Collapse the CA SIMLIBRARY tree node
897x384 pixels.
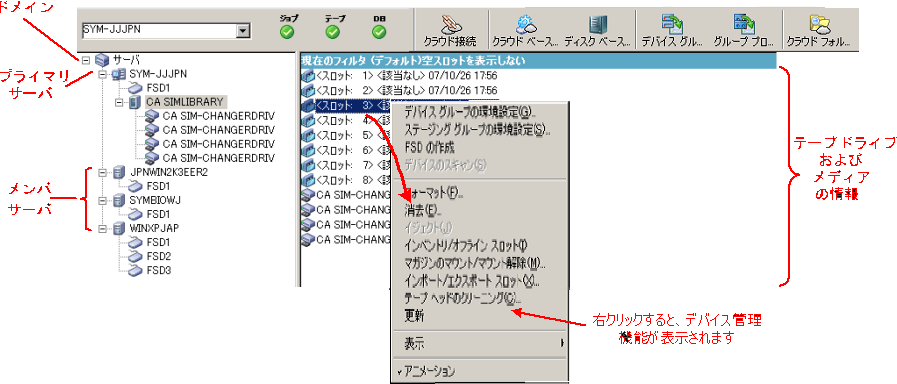(x=118, y=102)
